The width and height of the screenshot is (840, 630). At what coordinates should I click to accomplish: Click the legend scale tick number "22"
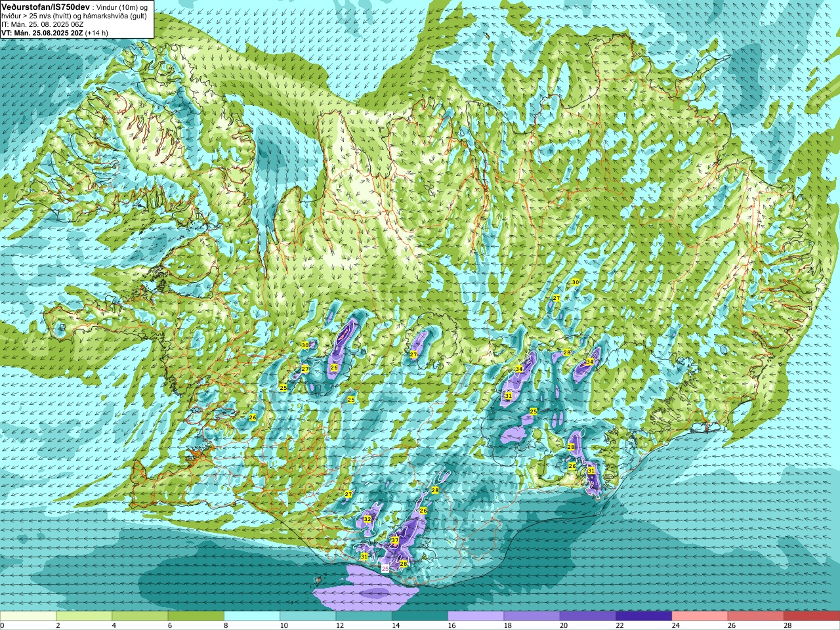coord(619,625)
